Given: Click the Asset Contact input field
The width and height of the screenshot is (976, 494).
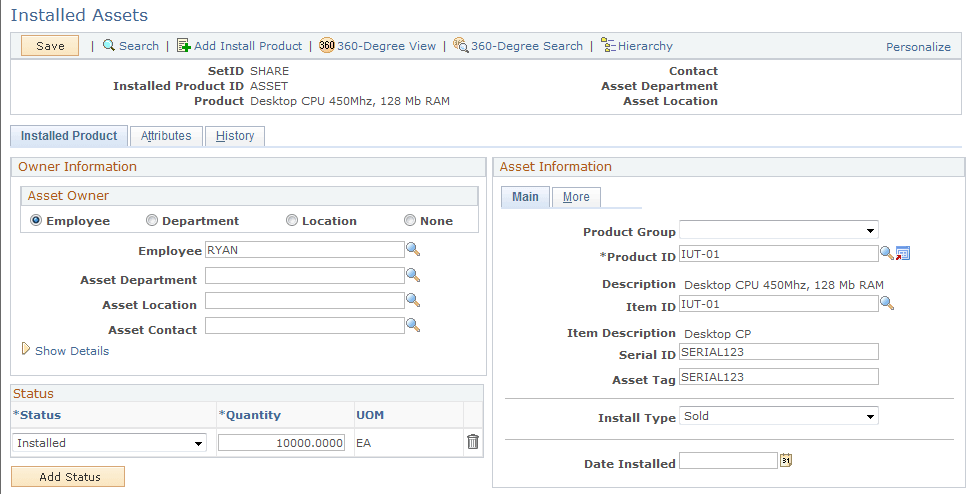Looking at the screenshot, I should [305, 325].
